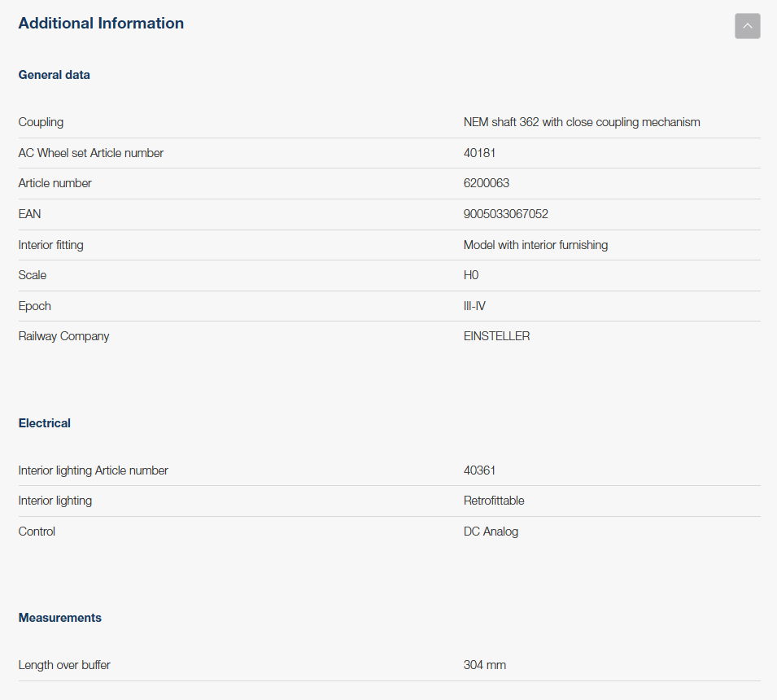Click the NEM shaft 362 coupling value
Image resolution: width=777 pixels, height=700 pixels.
(582, 122)
